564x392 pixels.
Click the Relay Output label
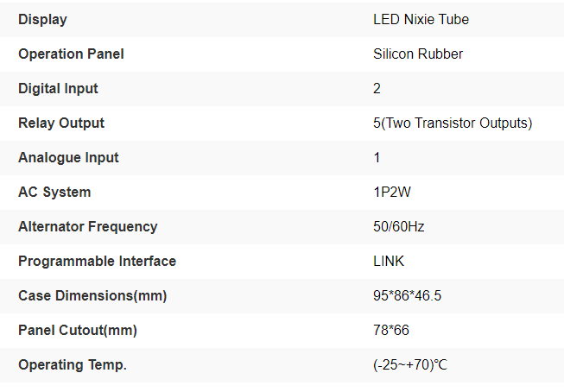(x=61, y=123)
